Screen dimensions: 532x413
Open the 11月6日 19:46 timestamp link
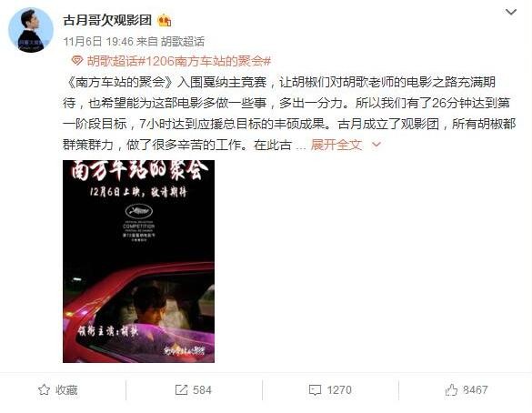(x=98, y=42)
